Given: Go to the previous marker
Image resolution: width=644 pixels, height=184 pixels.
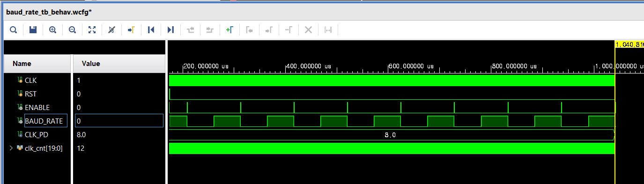Looking at the screenshot, I should tap(249, 30).
